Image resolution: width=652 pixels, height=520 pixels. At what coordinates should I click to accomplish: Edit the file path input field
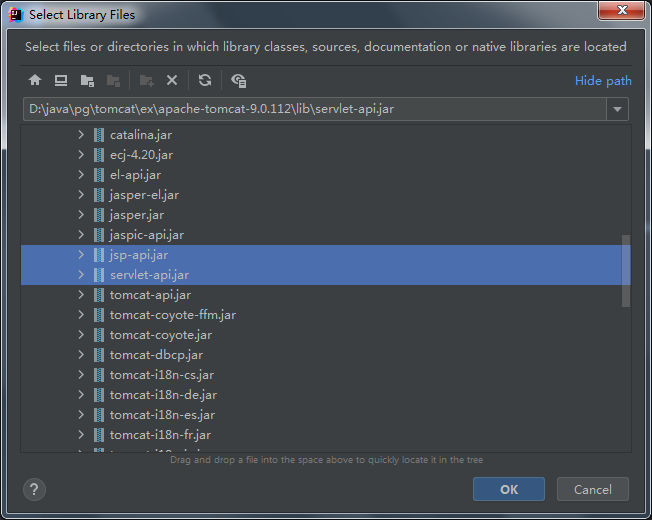[x=315, y=109]
